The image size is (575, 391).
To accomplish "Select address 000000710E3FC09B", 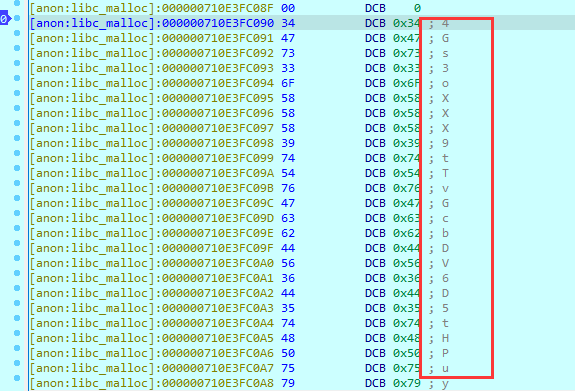I will coord(218,188).
